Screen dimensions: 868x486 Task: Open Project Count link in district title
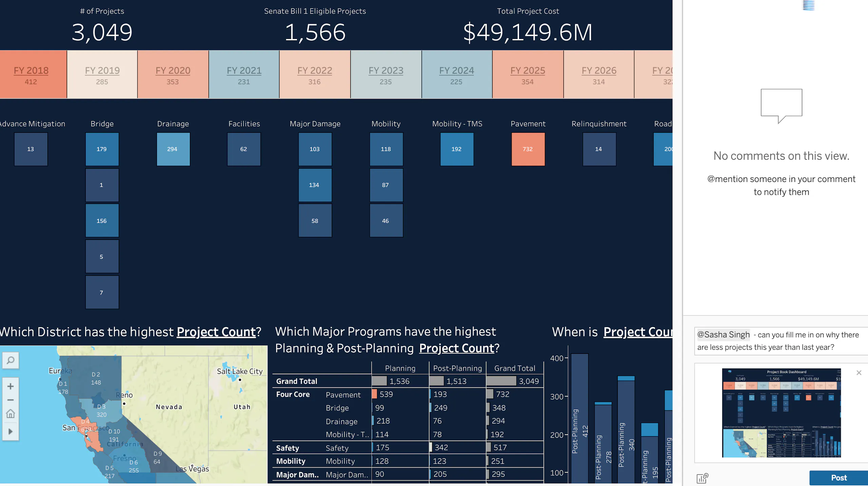click(x=216, y=332)
